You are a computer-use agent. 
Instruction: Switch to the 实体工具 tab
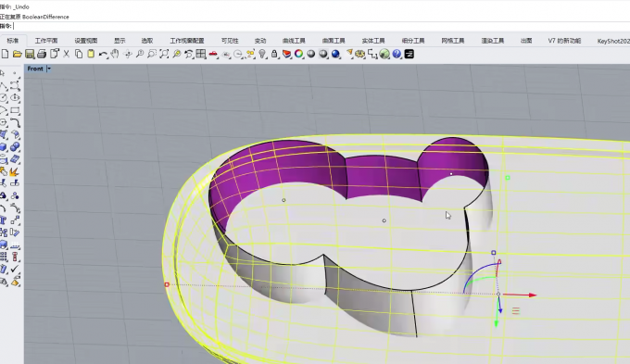tap(373, 41)
